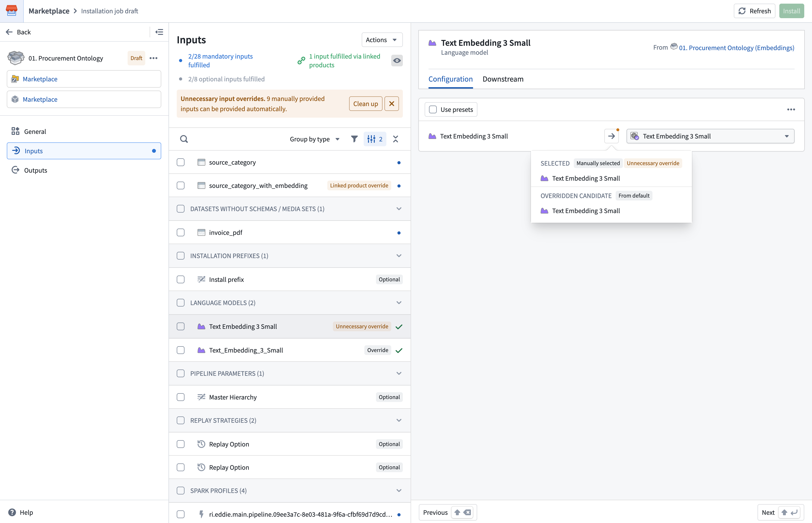The image size is (812, 523).
Task: Collapse the LANGUAGE MODELS group chevron
Action: 399,303
